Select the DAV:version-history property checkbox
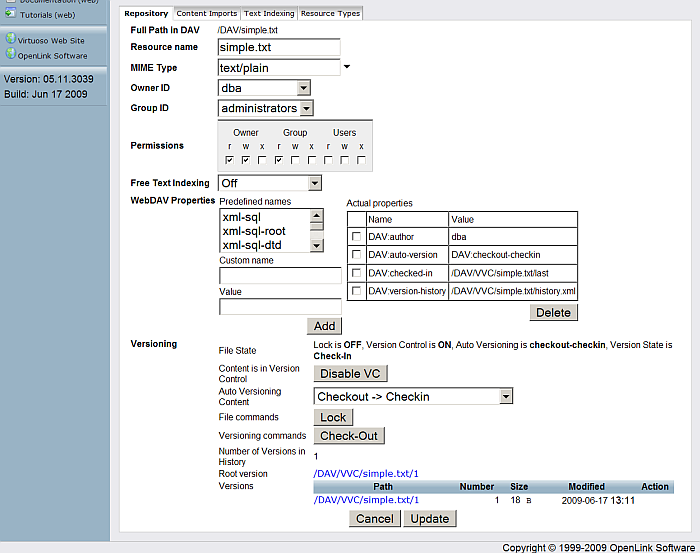This screenshot has height=553, width=700. tap(356, 291)
